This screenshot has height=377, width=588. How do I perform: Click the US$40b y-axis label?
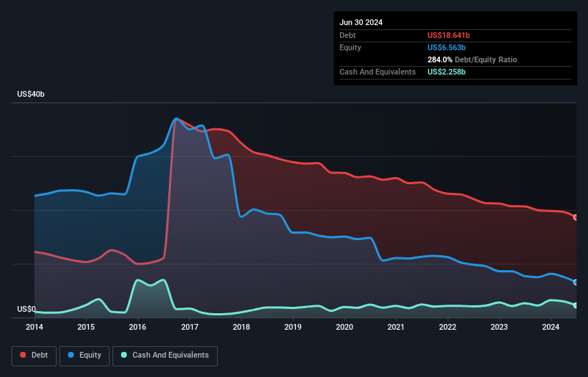point(31,94)
